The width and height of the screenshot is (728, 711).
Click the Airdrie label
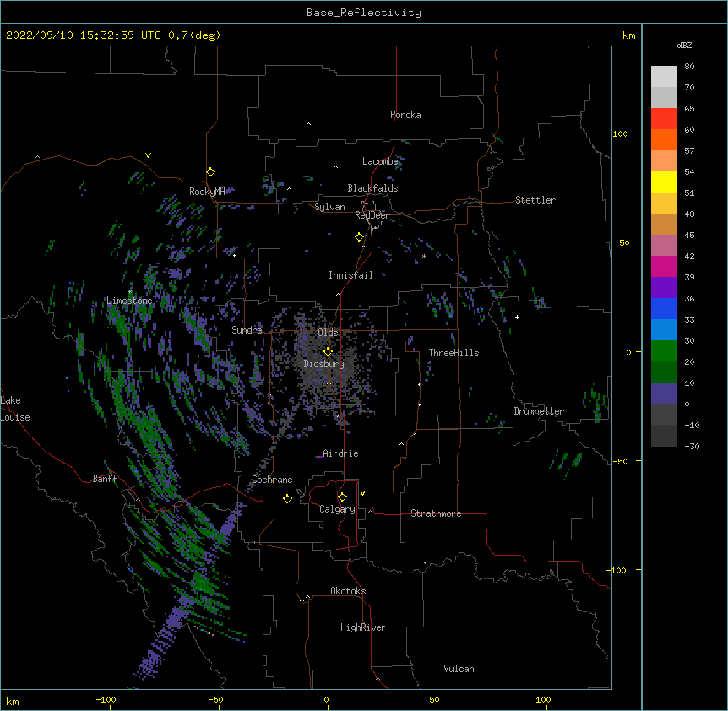(340, 453)
